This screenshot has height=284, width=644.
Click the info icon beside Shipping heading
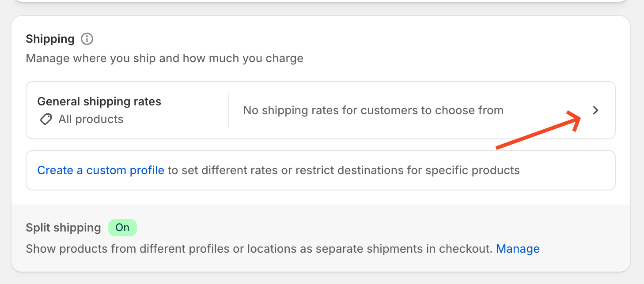87,39
